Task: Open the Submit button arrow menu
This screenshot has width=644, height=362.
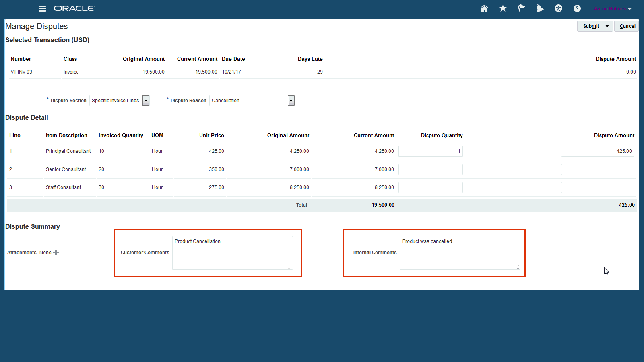Action: (x=607, y=26)
